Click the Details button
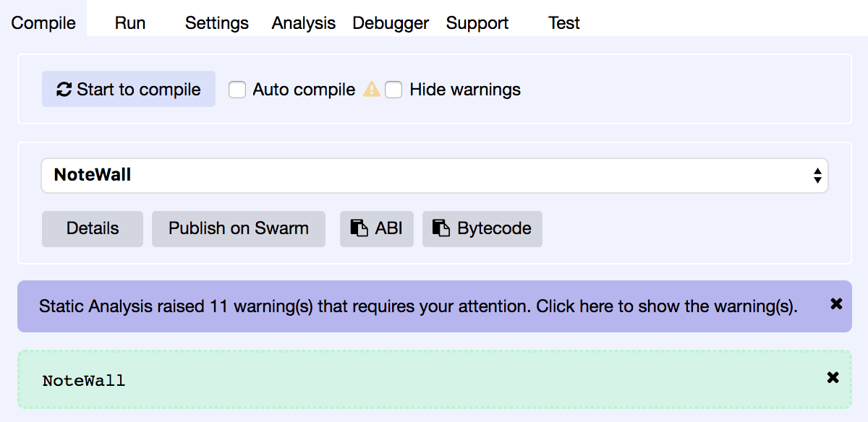This screenshot has height=422, width=868. (93, 229)
